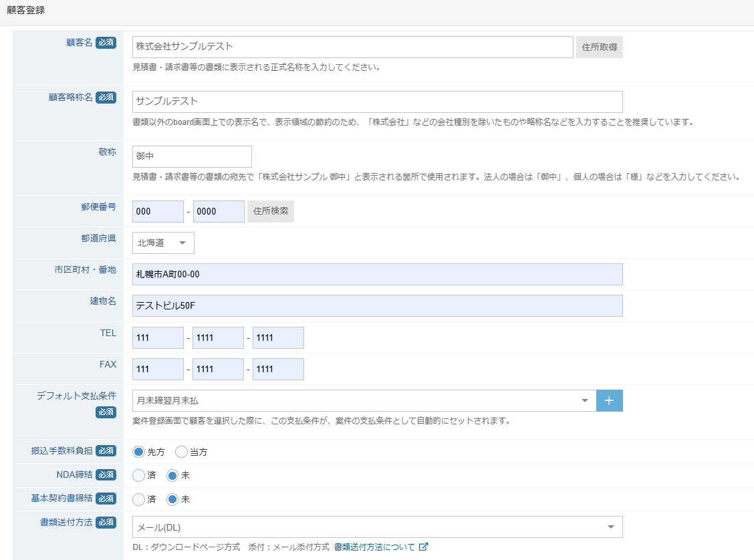The image size is (754, 560).
Task: Click the 市区町村・番地 address field
Action: point(377,274)
